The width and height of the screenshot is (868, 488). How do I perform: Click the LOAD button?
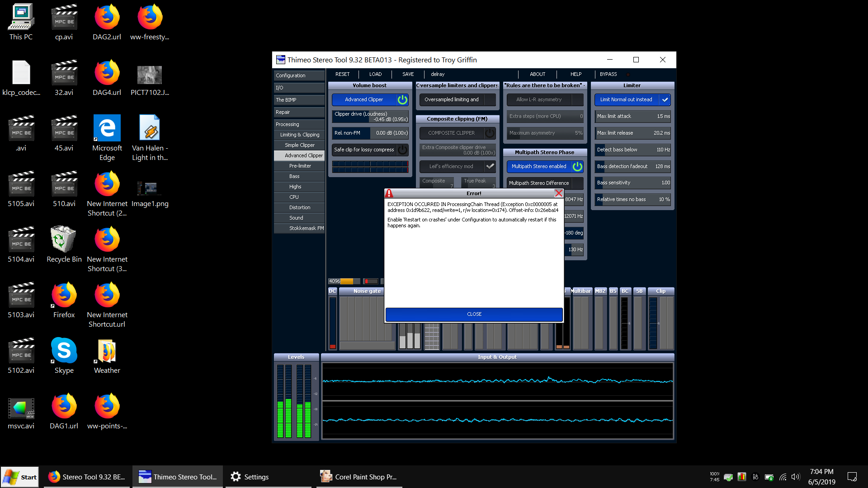point(375,74)
